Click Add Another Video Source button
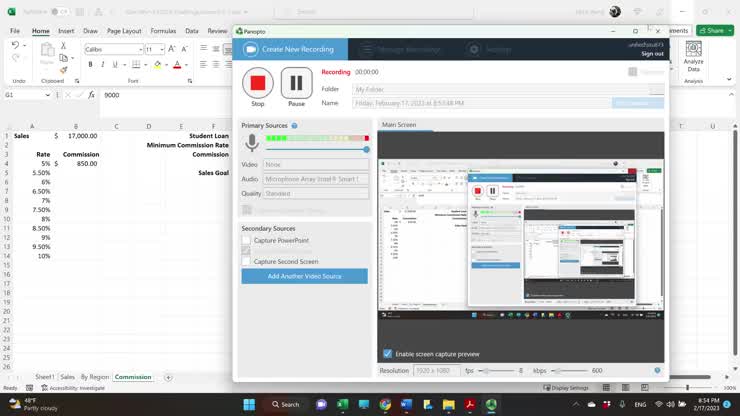The height and width of the screenshot is (416, 740). click(304, 276)
